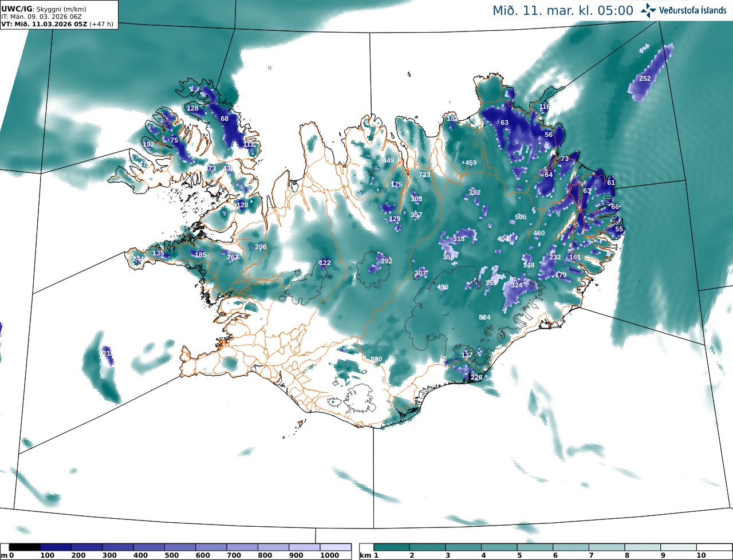The width and height of the screenshot is (733, 560).
Task: Click the 252 value offshore northeast
Action: click(645, 78)
